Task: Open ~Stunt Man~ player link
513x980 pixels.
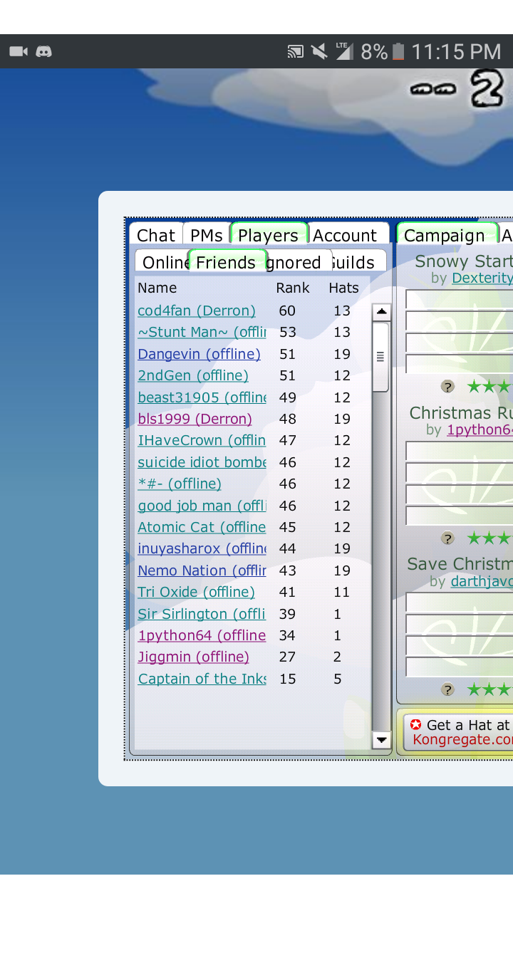Action: (x=202, y=333)
